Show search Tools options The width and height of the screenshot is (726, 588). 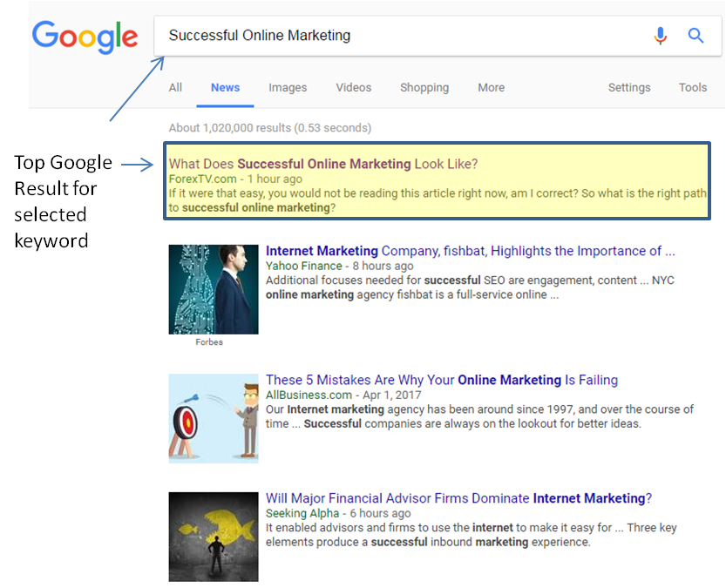tap(693, 87)
